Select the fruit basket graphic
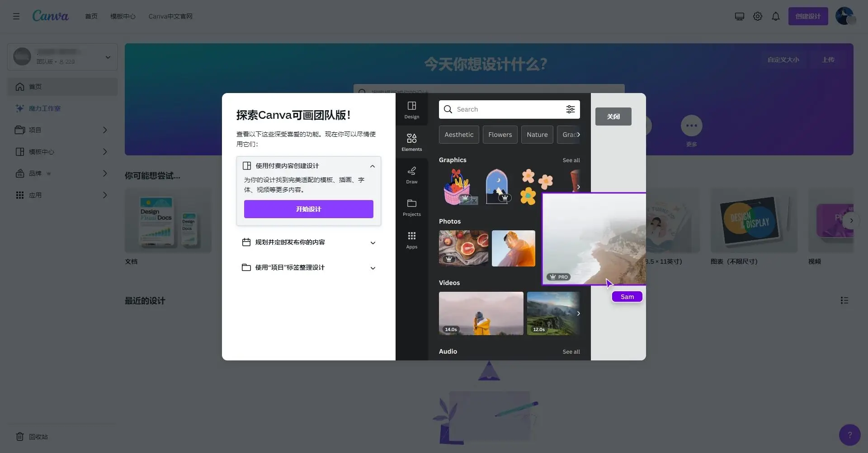 [x=458, y=187]
